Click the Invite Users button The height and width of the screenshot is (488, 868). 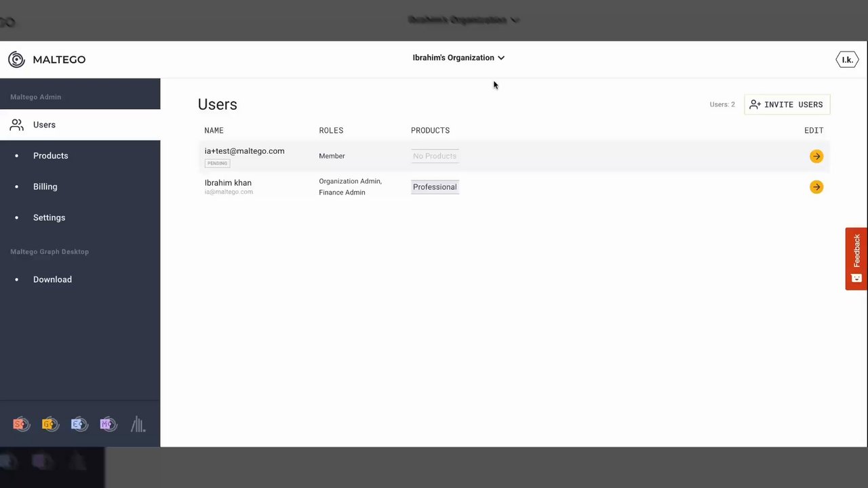click(x=787, y=104)
